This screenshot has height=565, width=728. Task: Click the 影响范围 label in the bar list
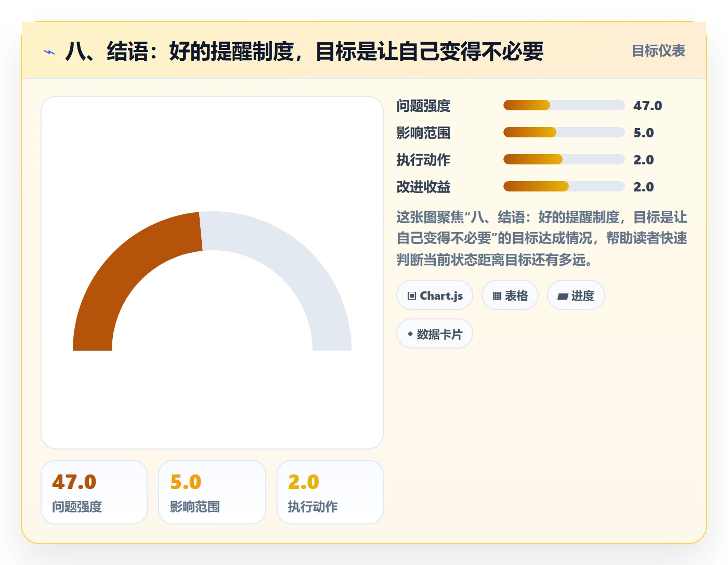click(423, 133)
